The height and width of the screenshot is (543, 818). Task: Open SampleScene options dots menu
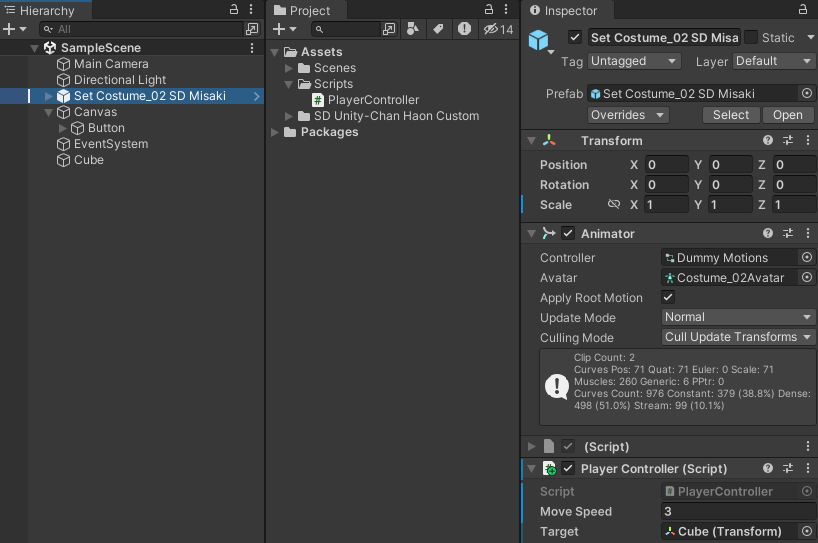point(252,48)
